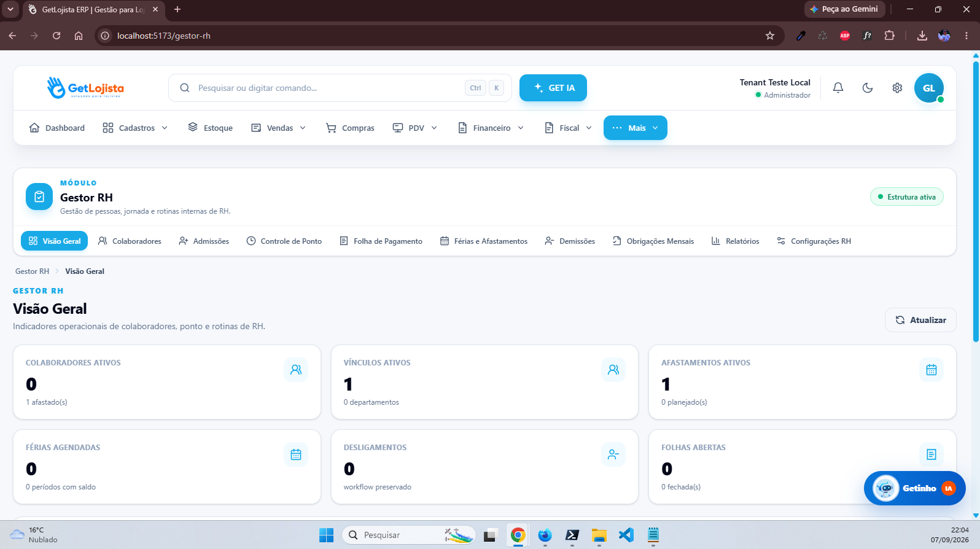Open Compras menu item
Image resolution: width=980 pixels, height=549 pixels.
[350, 128]
